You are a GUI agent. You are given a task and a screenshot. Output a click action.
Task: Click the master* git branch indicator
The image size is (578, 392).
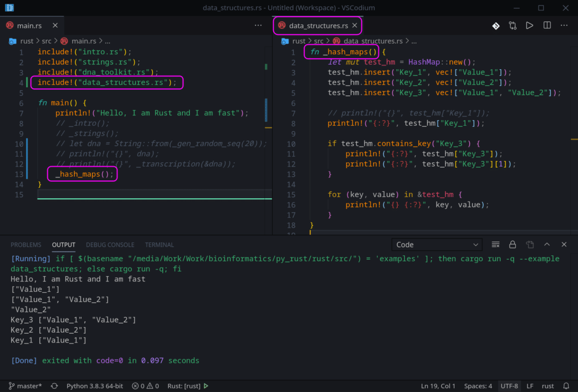click(x=25, y=385)
